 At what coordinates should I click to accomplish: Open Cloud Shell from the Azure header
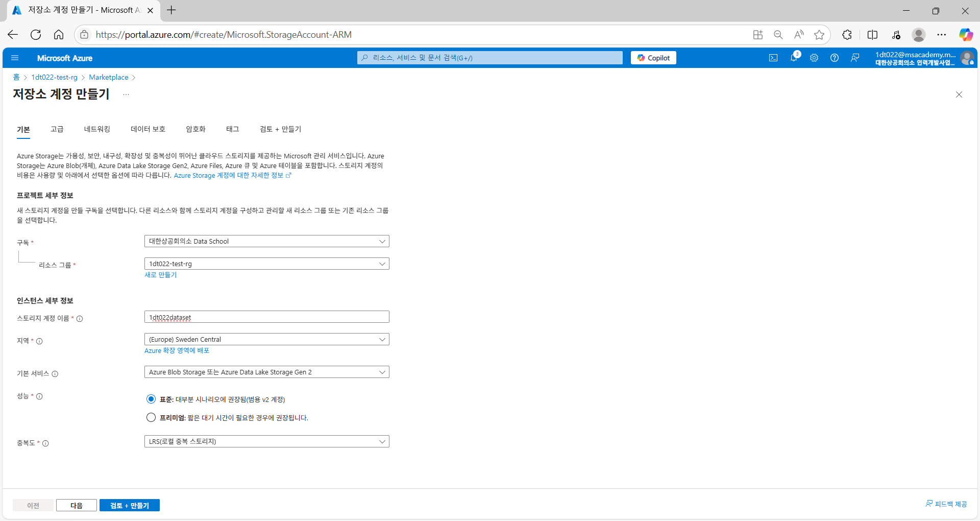pyautogui.click(x=773, y=58)
